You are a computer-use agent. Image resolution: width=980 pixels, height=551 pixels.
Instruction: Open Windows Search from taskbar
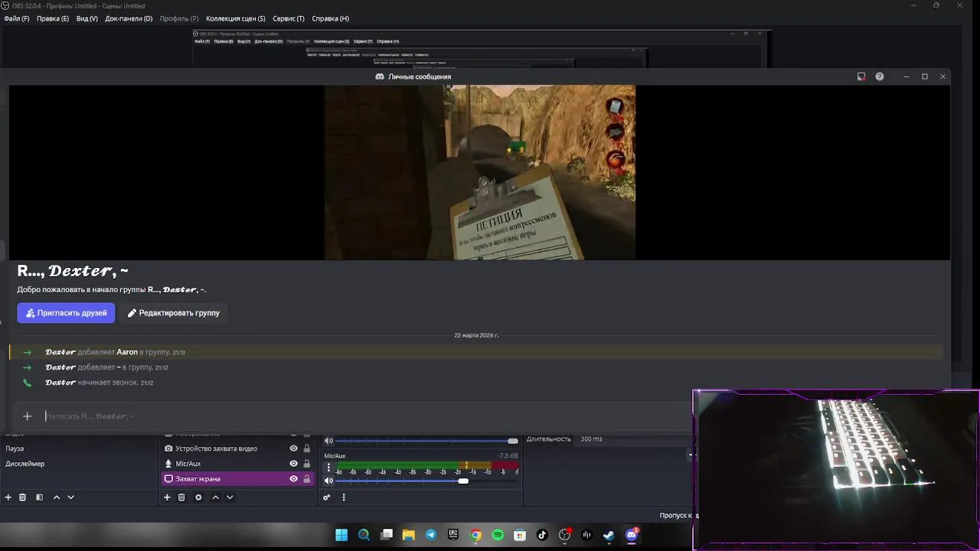364,536
